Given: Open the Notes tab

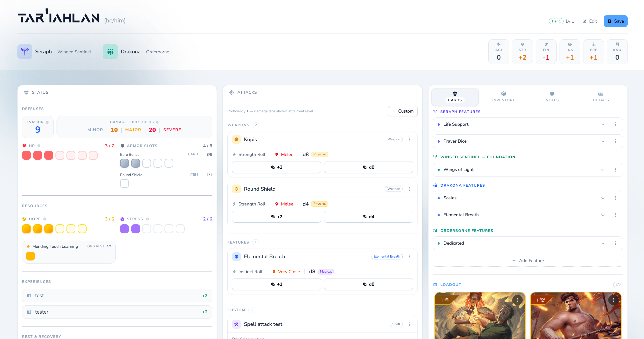Looking at the screenshot, I should [552, 97].
